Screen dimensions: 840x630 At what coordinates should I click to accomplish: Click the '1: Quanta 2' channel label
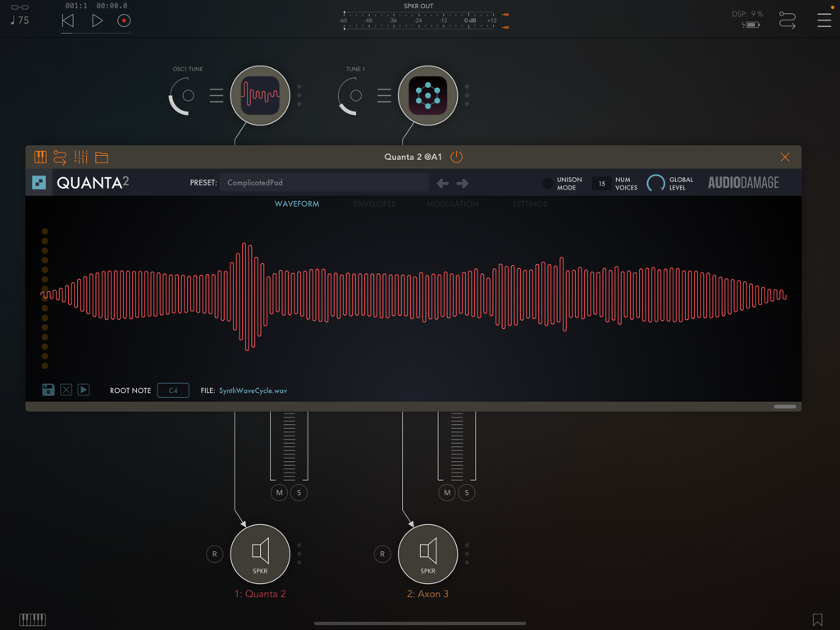tap(260, 594)
